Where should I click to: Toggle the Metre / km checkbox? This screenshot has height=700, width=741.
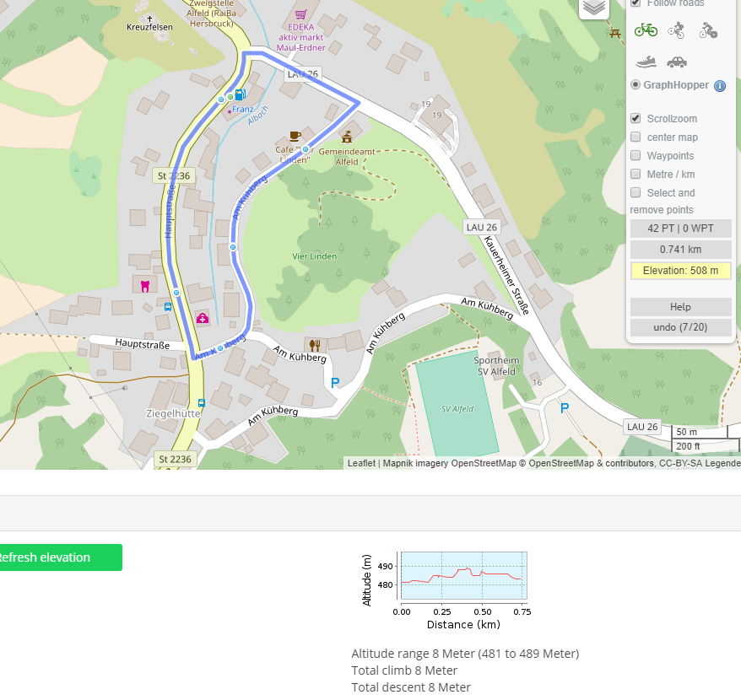636,175
